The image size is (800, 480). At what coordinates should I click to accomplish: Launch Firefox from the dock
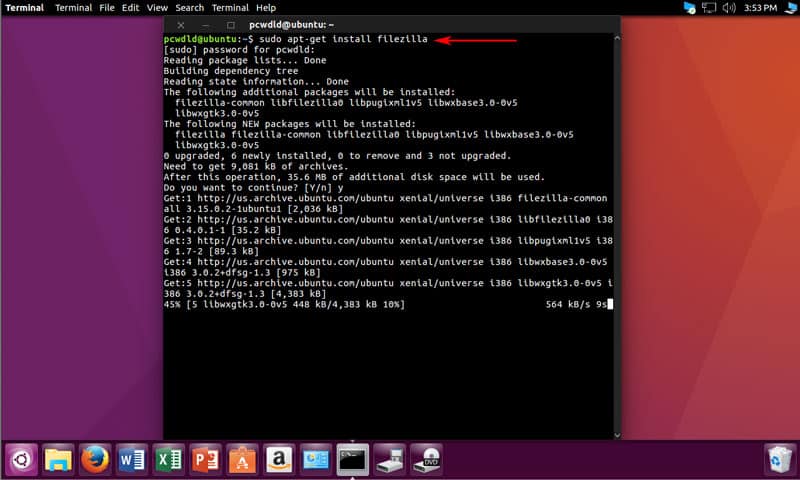pyautogui.click(x=95, y=460)
